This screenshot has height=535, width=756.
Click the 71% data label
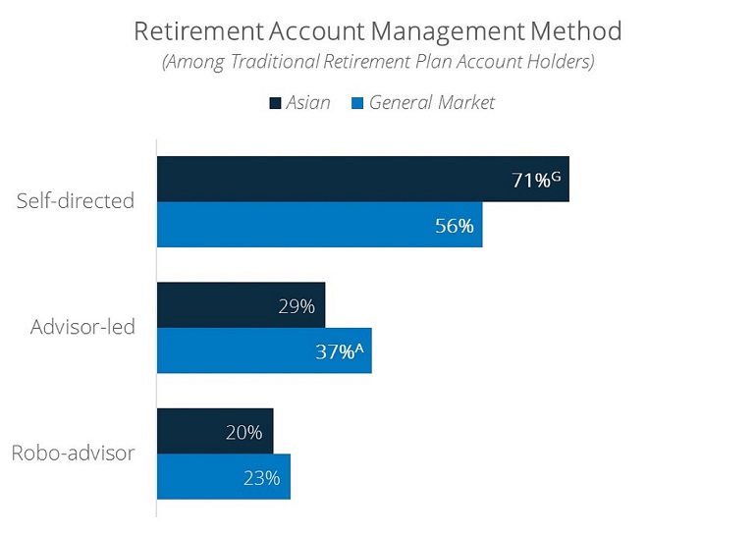[x=536, y=180]
